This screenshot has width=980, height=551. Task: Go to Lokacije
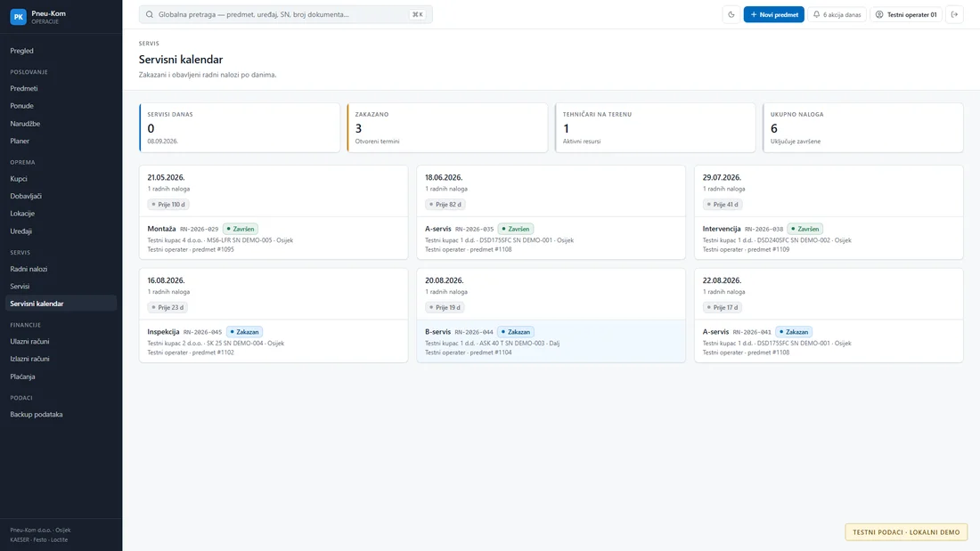point(61,214)
